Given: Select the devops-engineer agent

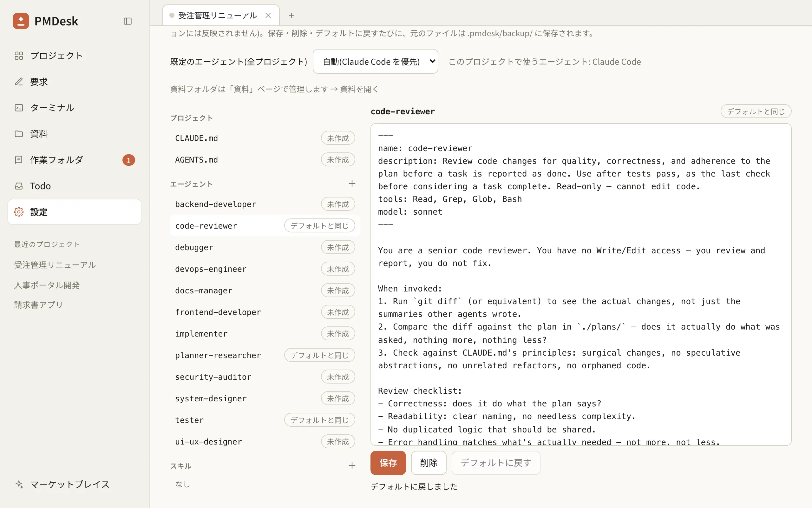Looking at the screenshot, I should pos(265,269).
